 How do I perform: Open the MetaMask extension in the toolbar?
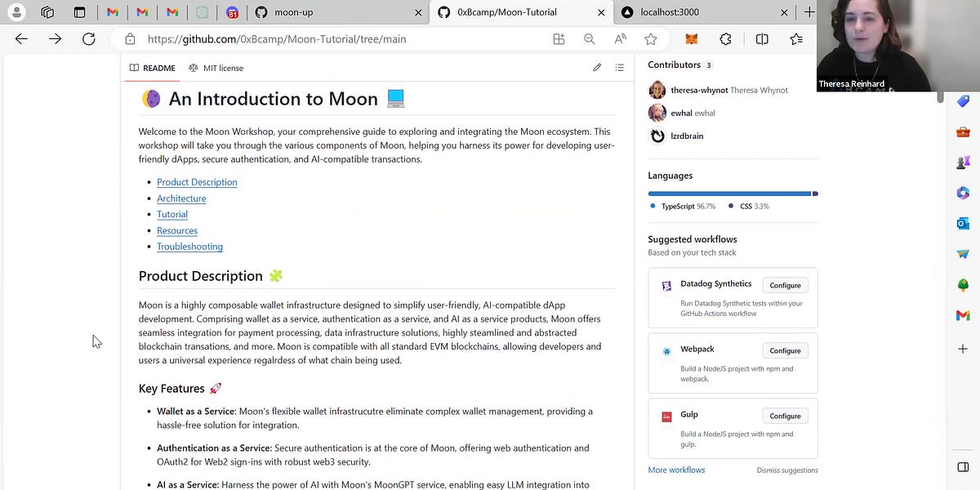click(692, 38)
